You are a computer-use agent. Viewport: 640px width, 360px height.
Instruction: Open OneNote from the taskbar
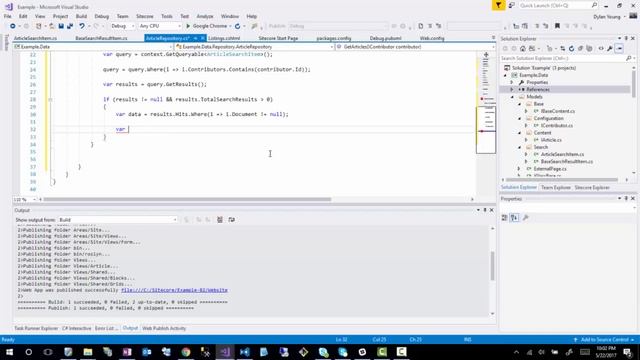(x=127, y=352)
